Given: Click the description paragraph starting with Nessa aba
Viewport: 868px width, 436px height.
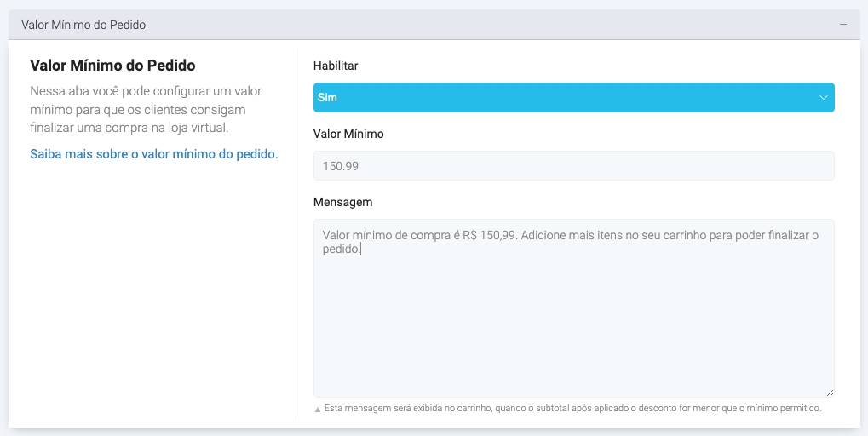Looking at the screenshot, I should tap(145, 109).
